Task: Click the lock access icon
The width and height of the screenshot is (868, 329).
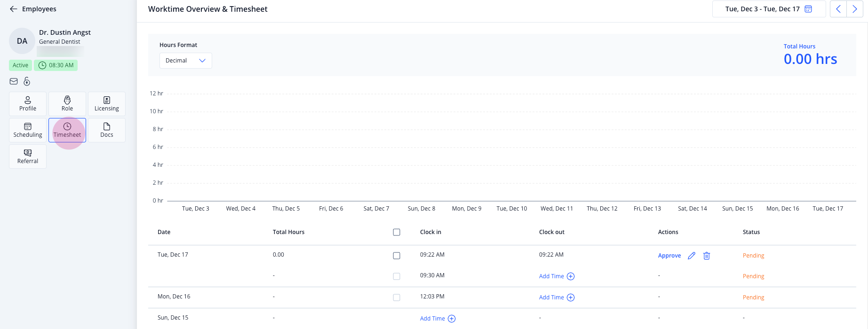Action: point(27,81)
